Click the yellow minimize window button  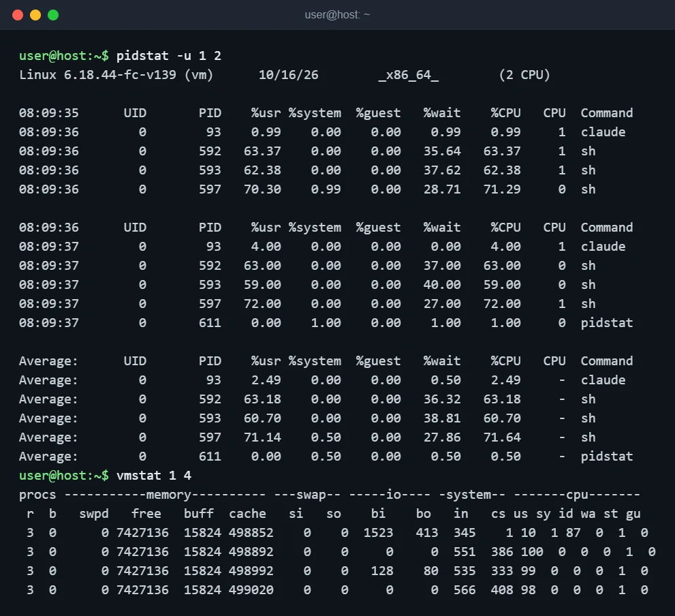(x=35, y=15)
